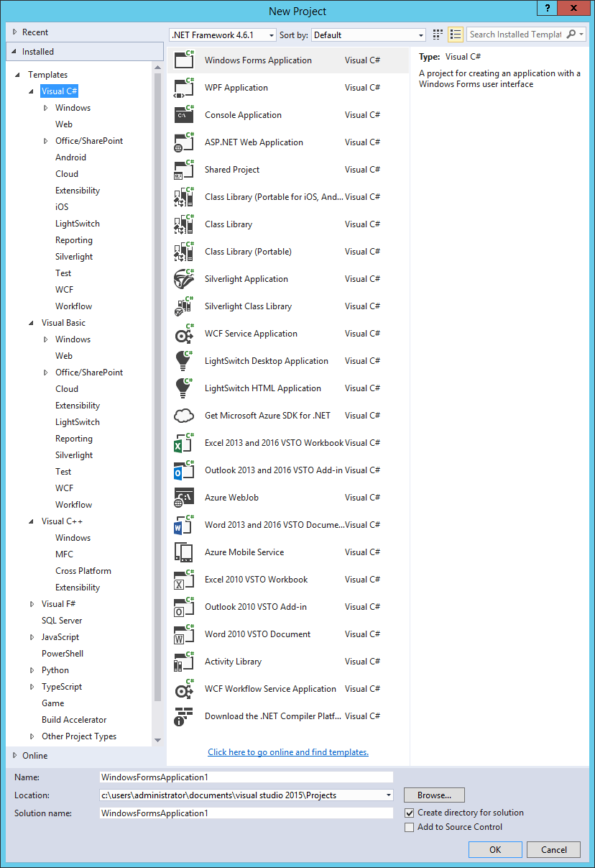Select the WPF Application template icon
The image size is (595, 868).
click(184, 88)
